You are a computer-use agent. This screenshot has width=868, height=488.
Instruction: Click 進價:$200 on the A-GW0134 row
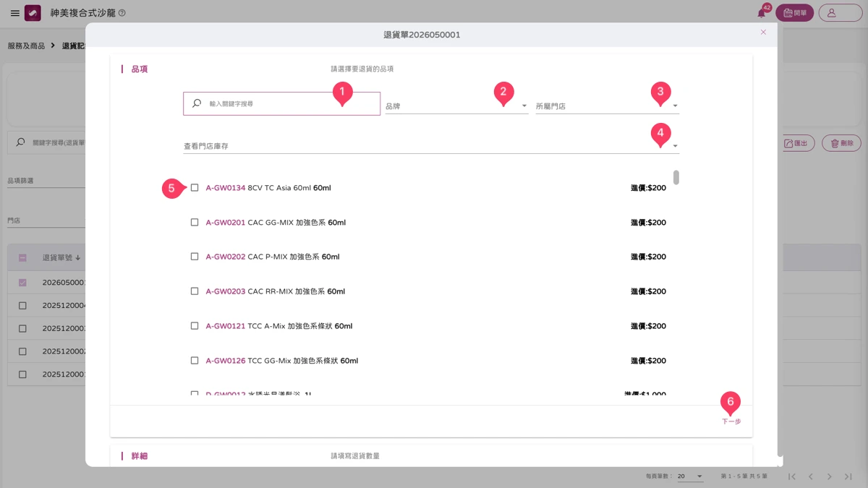(x=648, y=188)
